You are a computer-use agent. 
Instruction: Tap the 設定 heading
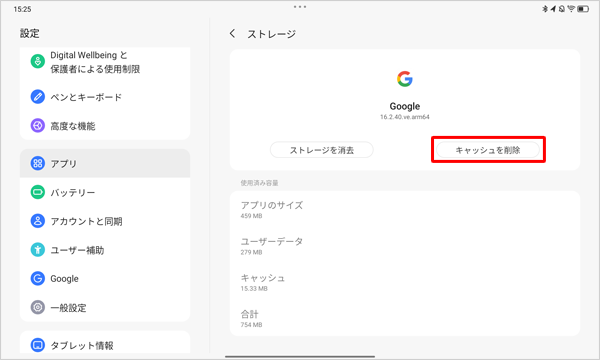tap(29, 33)
